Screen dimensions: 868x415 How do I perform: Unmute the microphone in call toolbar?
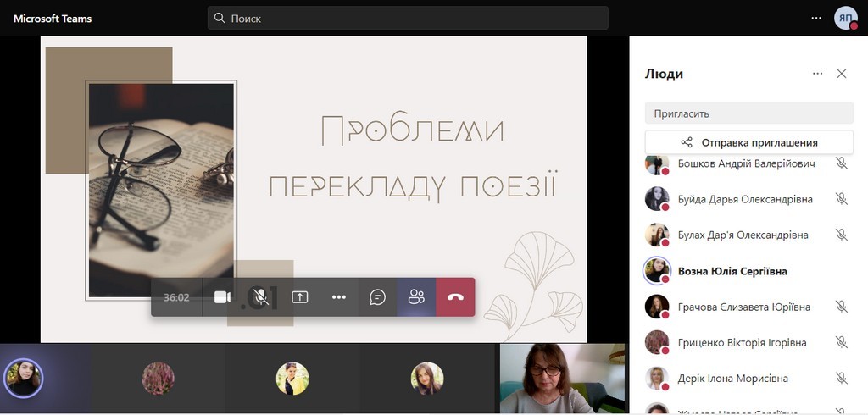(261, 297)
